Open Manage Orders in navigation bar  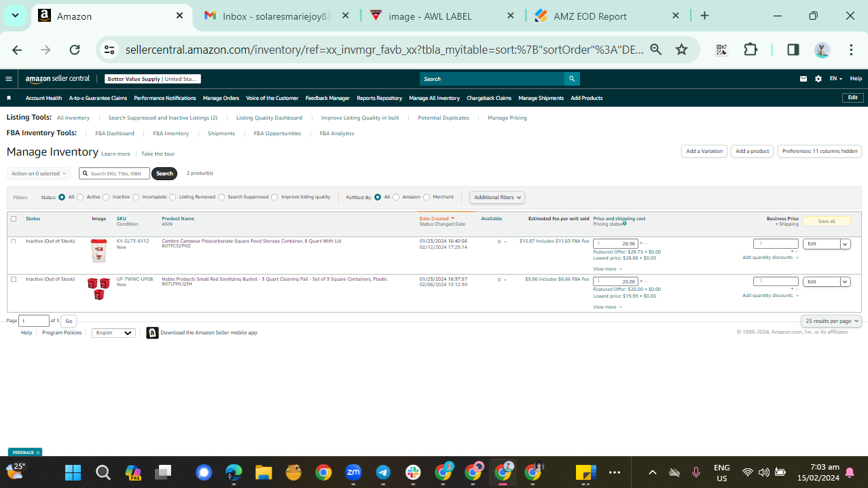click(221, 98)
